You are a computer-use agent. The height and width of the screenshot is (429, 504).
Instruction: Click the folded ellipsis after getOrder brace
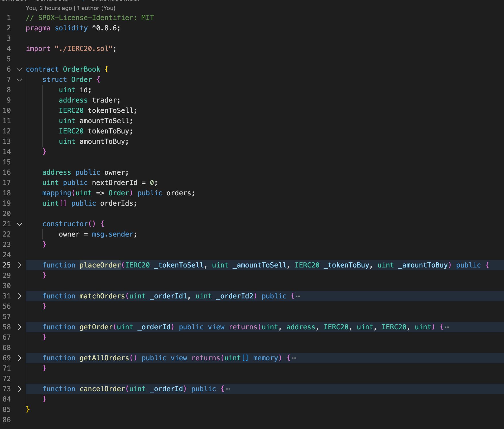coord(447,327)
